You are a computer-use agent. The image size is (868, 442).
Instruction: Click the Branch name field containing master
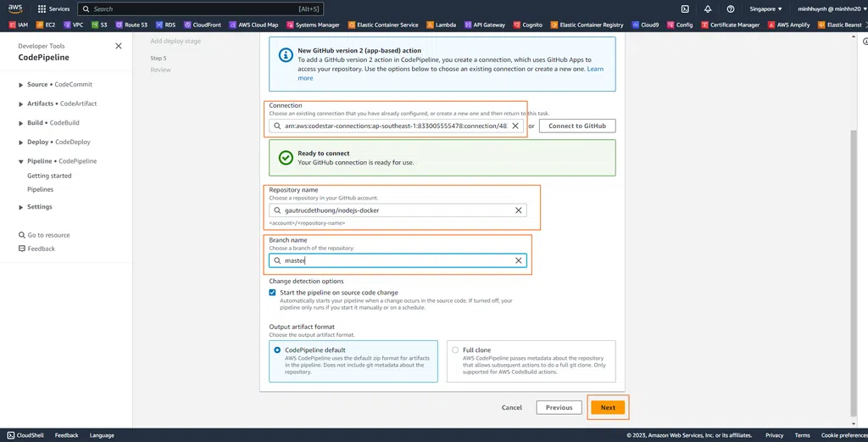[x=398, y=260]
